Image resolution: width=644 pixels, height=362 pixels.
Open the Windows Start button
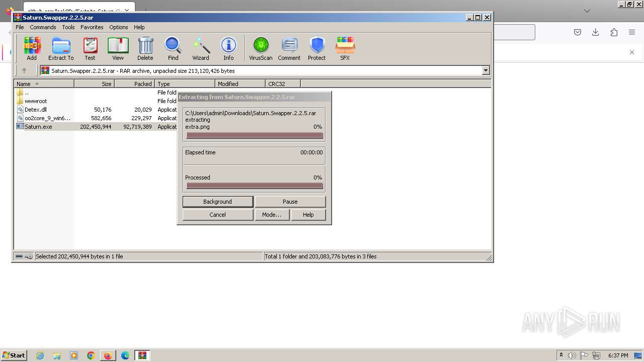(14, 355)
